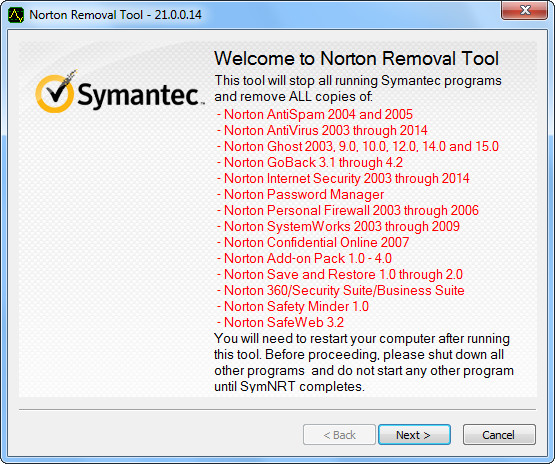Image resolution: width=555 pixels, height=464 pixels.
Task: Click 'Norton Internet Security 2003 through 2014' line
Action: click(x=343, y=178)
